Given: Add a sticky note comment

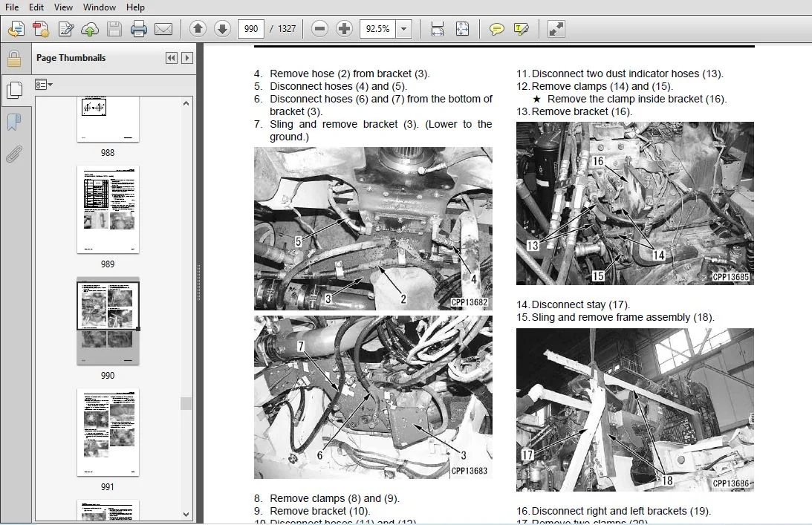Looking at the screenshot, I should click(496, 29).
